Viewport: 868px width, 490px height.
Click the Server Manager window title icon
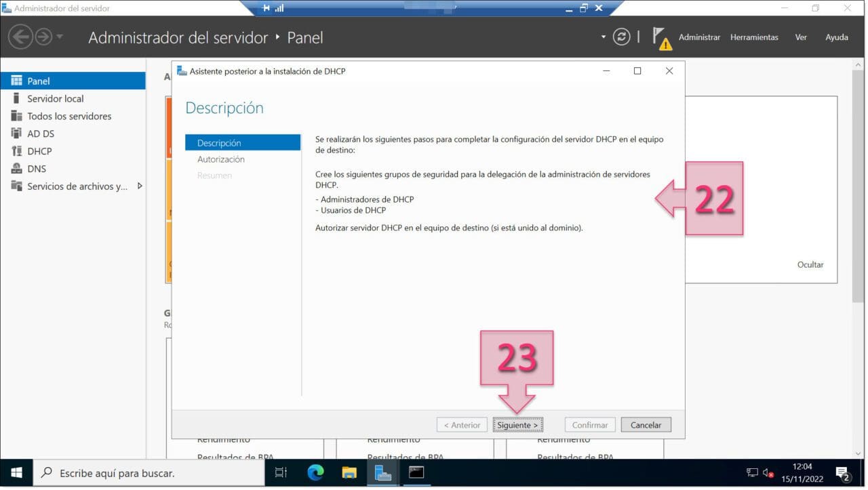(6, 8)
